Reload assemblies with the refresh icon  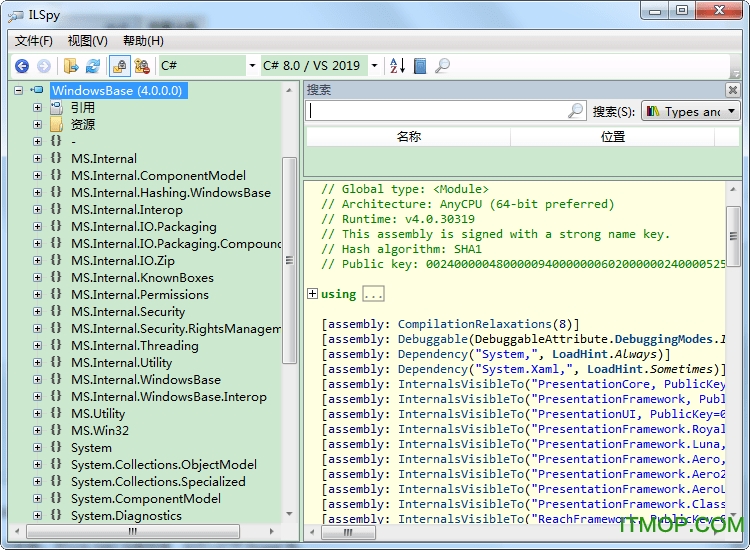coord(93,66)
